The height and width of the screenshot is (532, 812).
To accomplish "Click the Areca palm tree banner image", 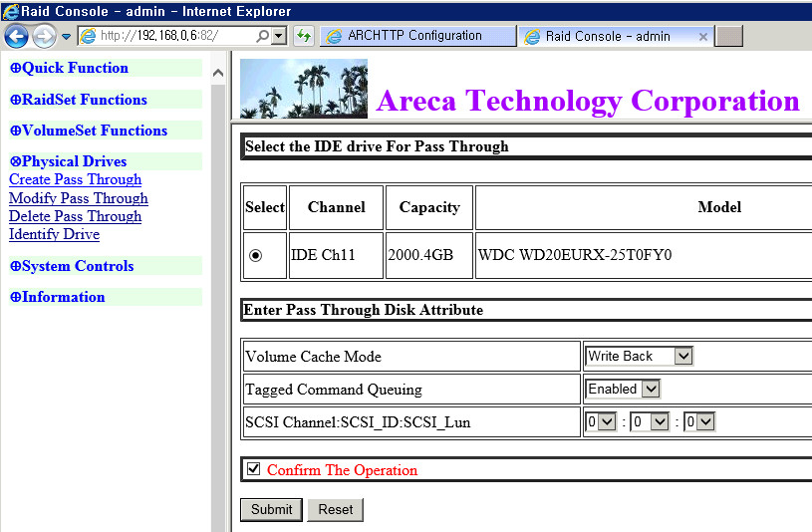I will click(x=304, y=89).
